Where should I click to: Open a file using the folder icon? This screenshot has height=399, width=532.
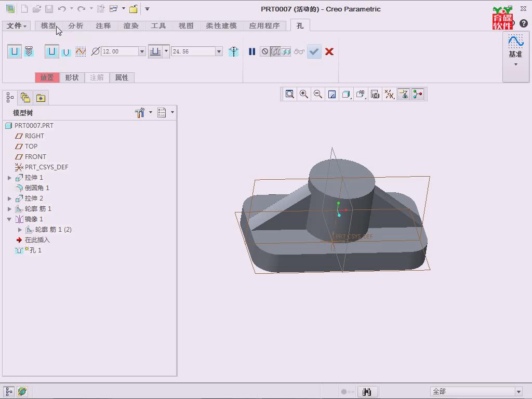[37, 9]
